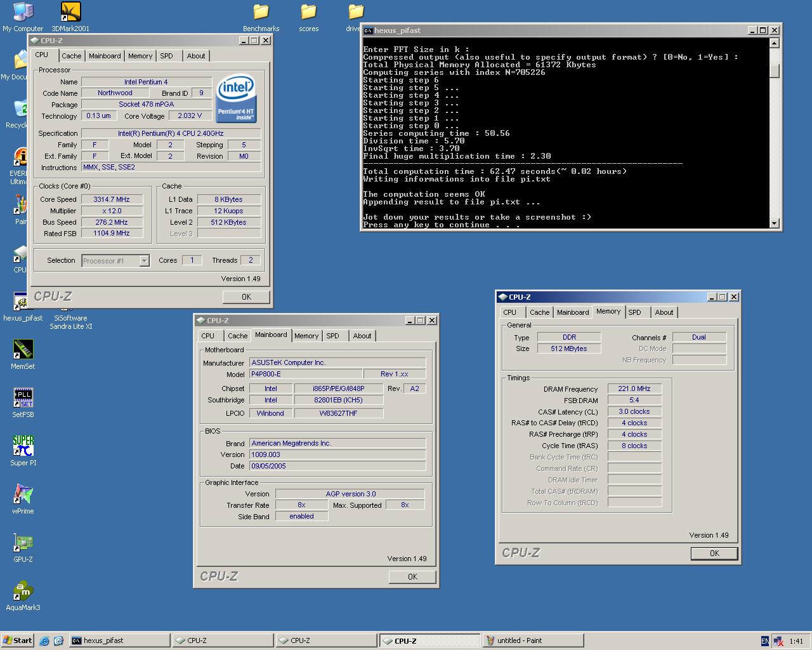
Task: Open the 3DMark2001 desktop shortcut
Action: [70, 17]
